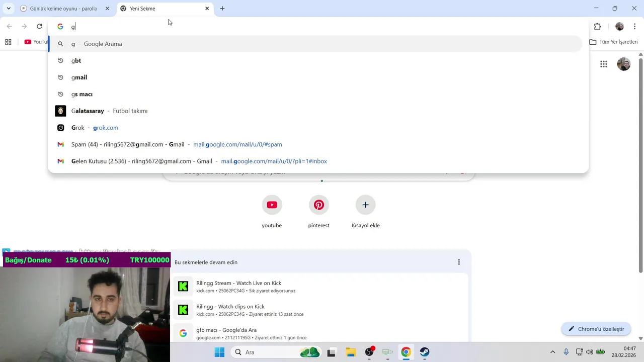The image size is (644, 362).
Task: Open Rilingg Stream - Watch Live on Kick
Action: point(321,287)
